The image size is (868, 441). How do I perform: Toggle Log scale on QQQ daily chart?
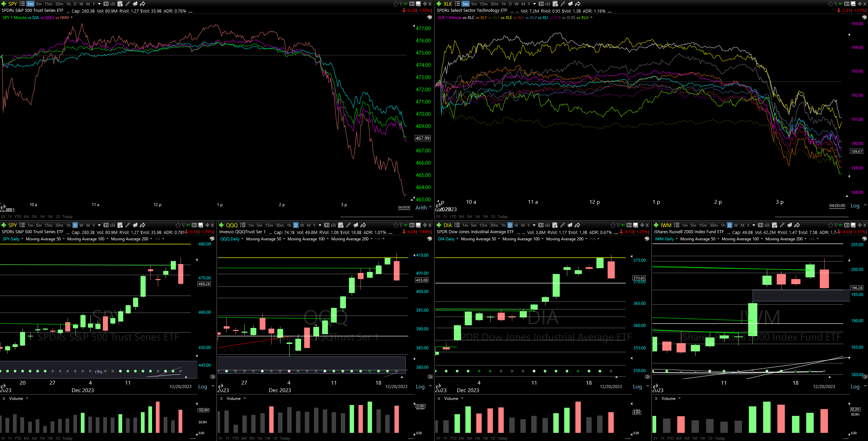(420, 386)
